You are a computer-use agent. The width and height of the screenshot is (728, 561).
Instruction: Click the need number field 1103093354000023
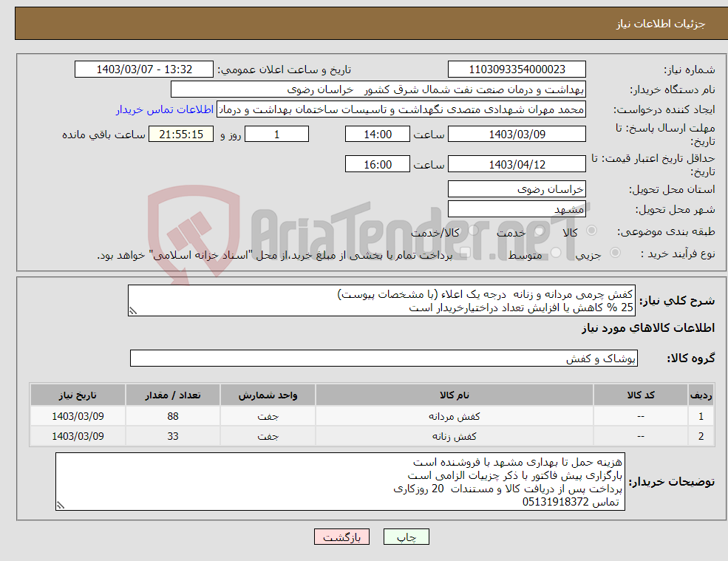click(x=517, y=69)
